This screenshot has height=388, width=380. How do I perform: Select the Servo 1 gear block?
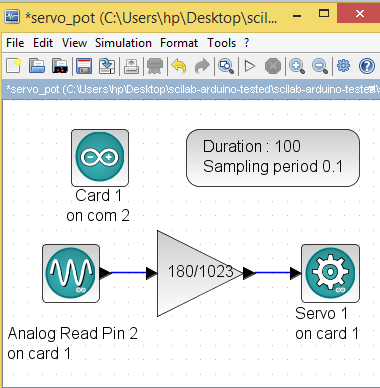[x=330, y=273]
